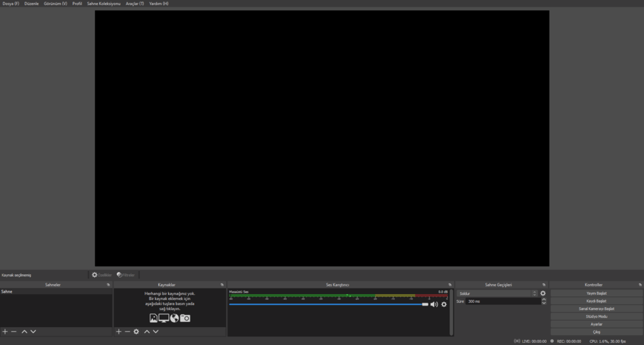This screenshot has height=345, width=644.
Task: Open the Araçlar (T) menu
Action: click(135, 4)
